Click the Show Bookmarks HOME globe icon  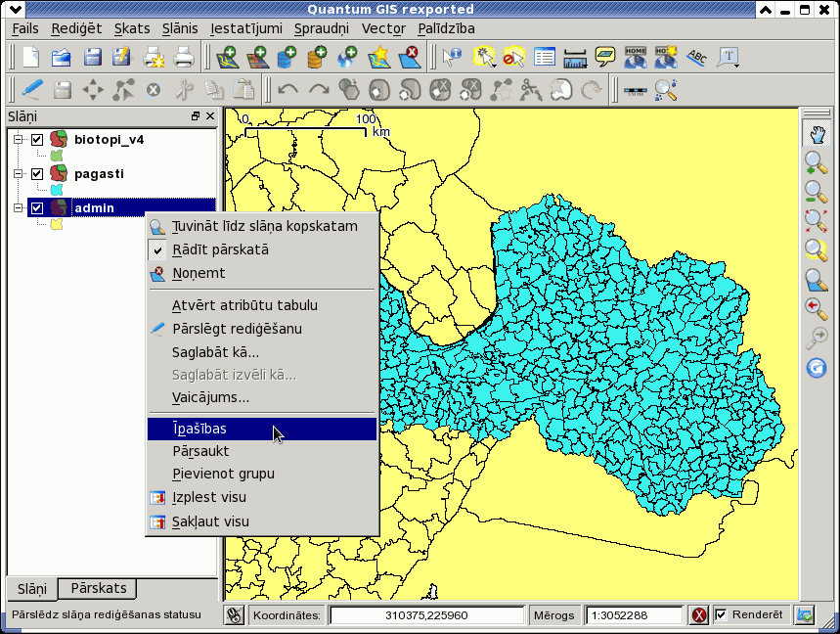636,57
